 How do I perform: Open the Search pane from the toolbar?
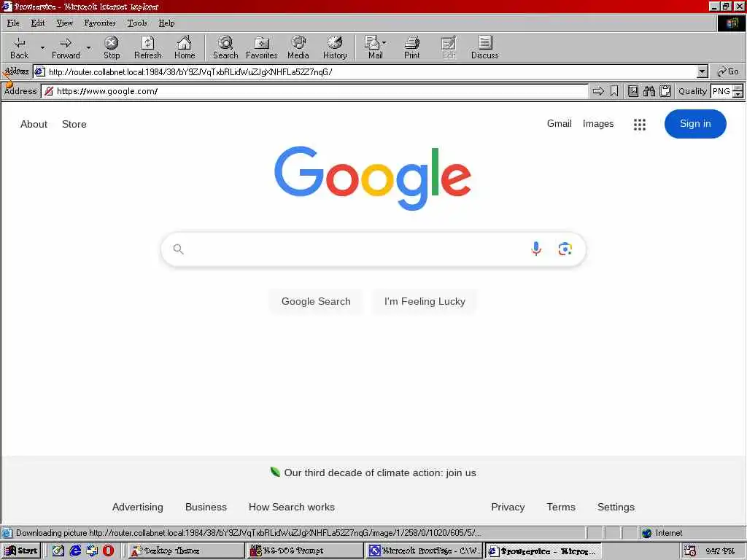click(x=225, y=47)
